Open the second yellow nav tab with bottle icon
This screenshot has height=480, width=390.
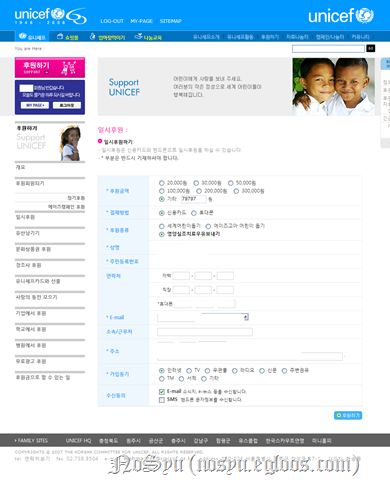tap(107, 37)
